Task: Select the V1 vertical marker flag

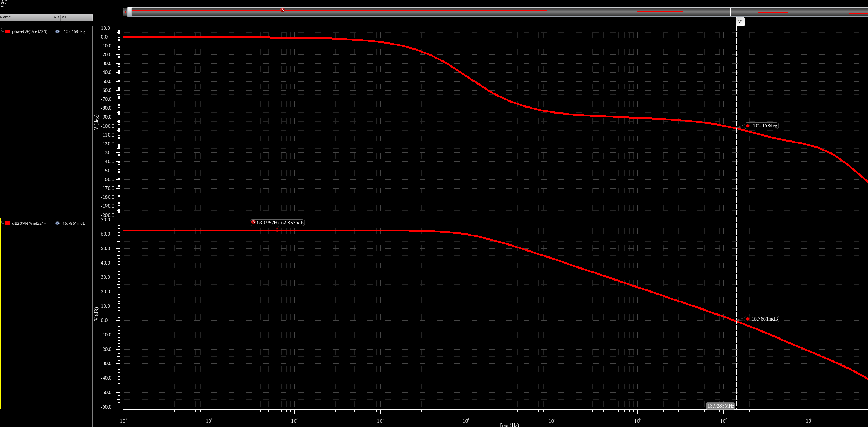Action: 740,22
